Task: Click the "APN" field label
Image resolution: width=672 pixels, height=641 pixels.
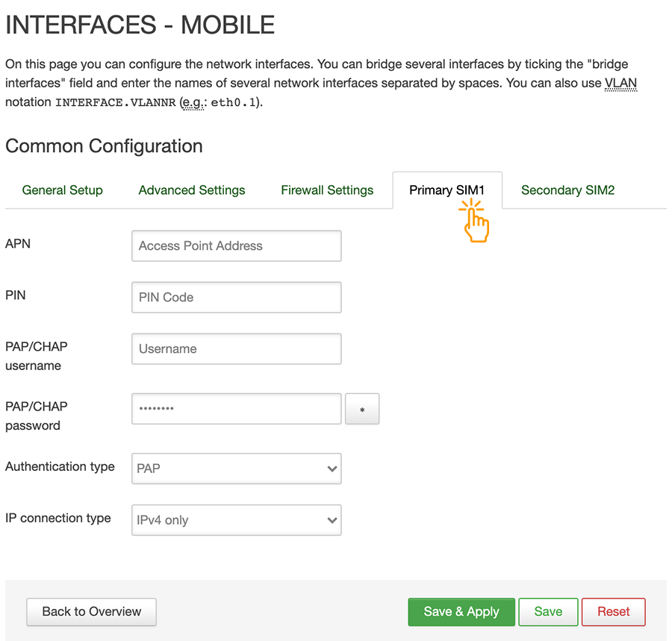Action: point(18,243)
